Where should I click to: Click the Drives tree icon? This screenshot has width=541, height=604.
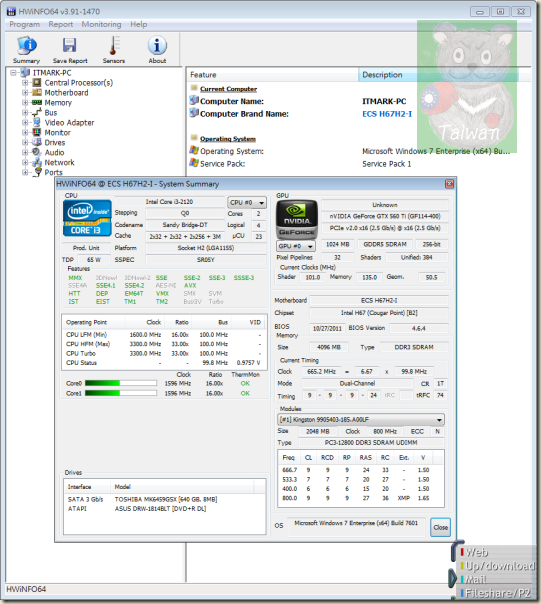pyautogui.click(x=37, y=143)
